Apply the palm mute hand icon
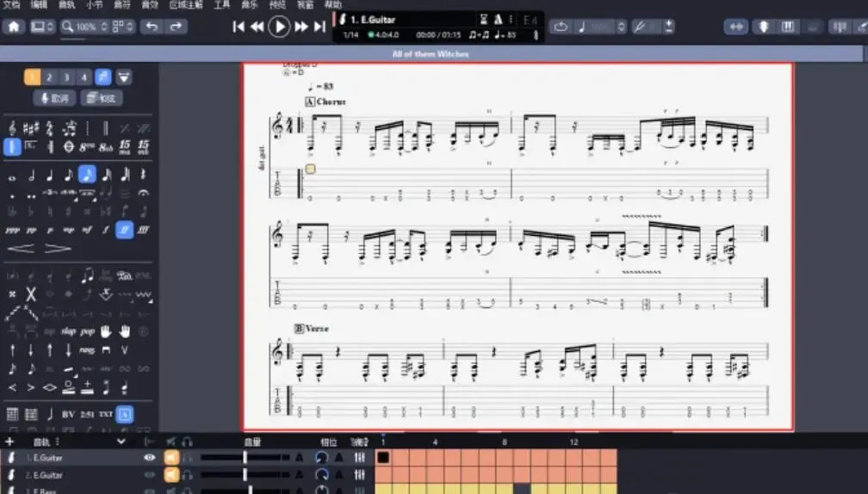868x494 pixels. point(106,331)
